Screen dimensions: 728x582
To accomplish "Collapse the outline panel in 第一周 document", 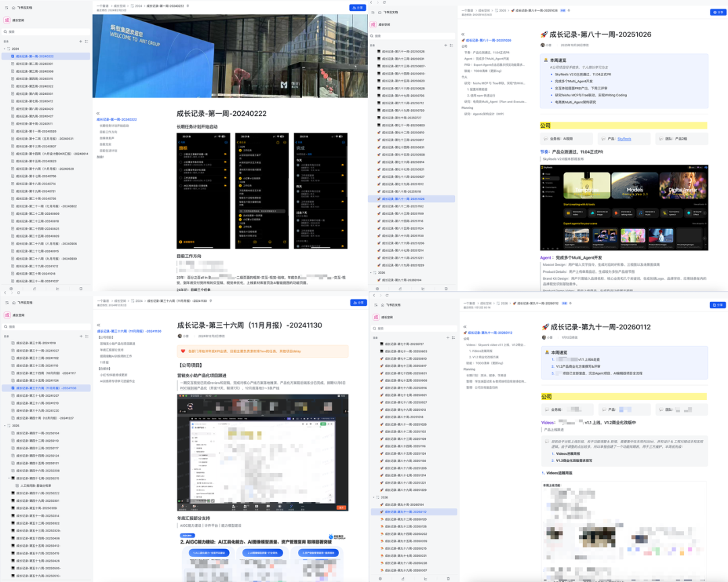I will [98, 113].
